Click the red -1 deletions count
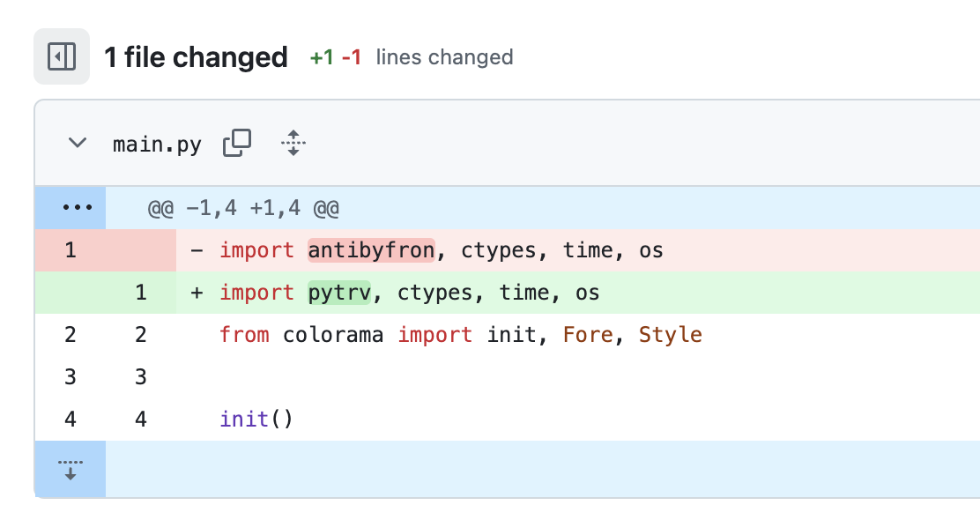 click(x=351, y=58)
